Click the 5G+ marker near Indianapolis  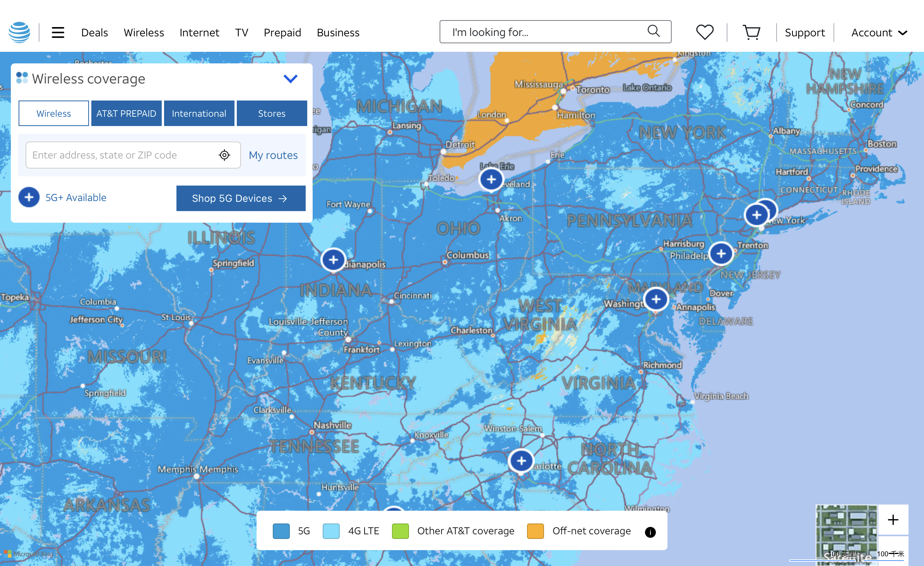[x=334, y=260]
